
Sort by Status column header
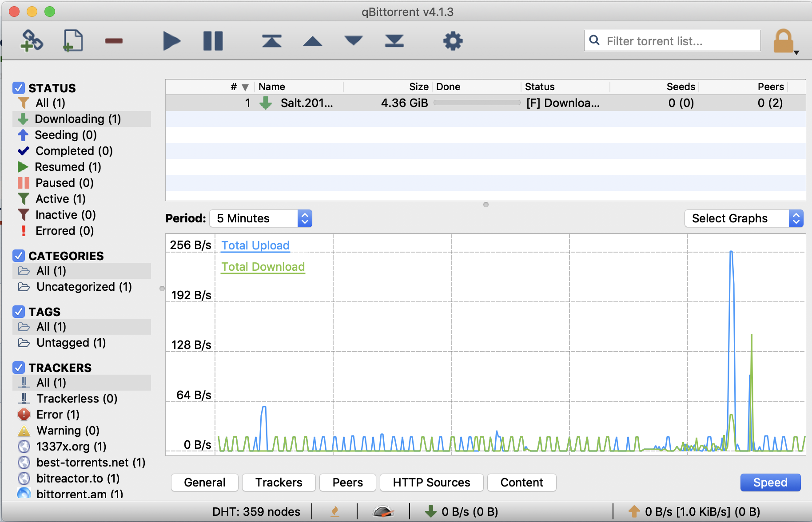click(x=565, y=87)
